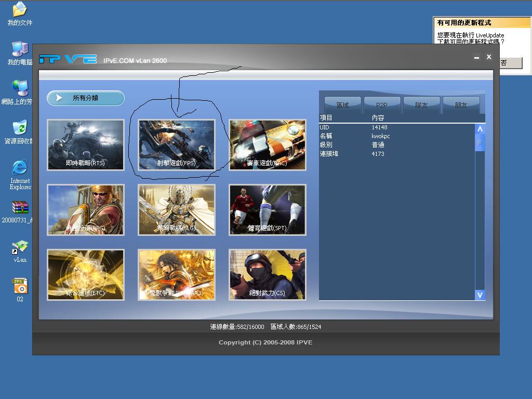Click the IPVE logo in title bar
532x399 pixels.
tap(68, 59)
